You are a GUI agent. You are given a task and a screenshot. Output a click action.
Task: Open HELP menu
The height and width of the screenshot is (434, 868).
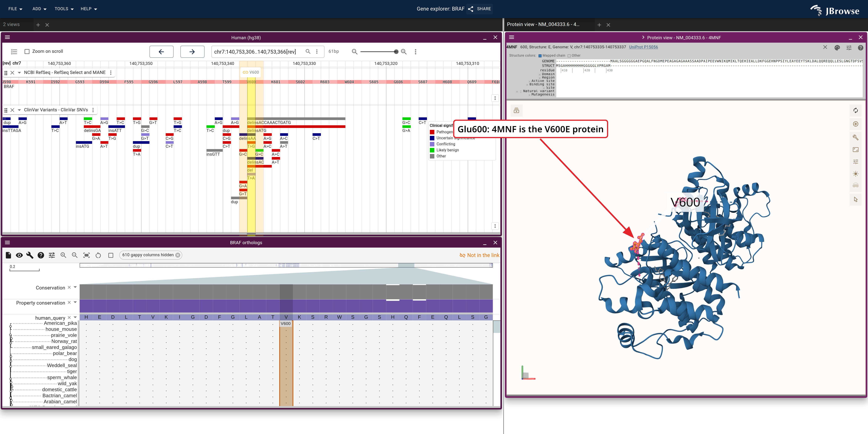[89, 9]
